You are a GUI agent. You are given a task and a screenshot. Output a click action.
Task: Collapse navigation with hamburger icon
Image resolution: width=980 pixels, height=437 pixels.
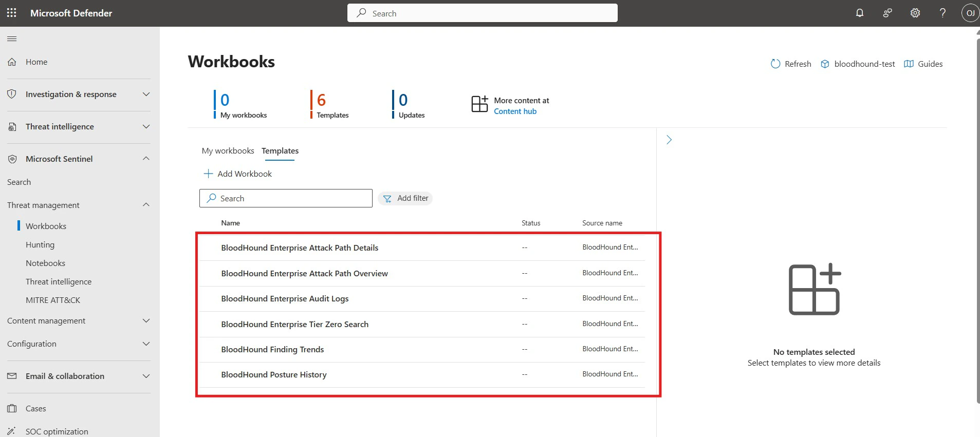12,39
